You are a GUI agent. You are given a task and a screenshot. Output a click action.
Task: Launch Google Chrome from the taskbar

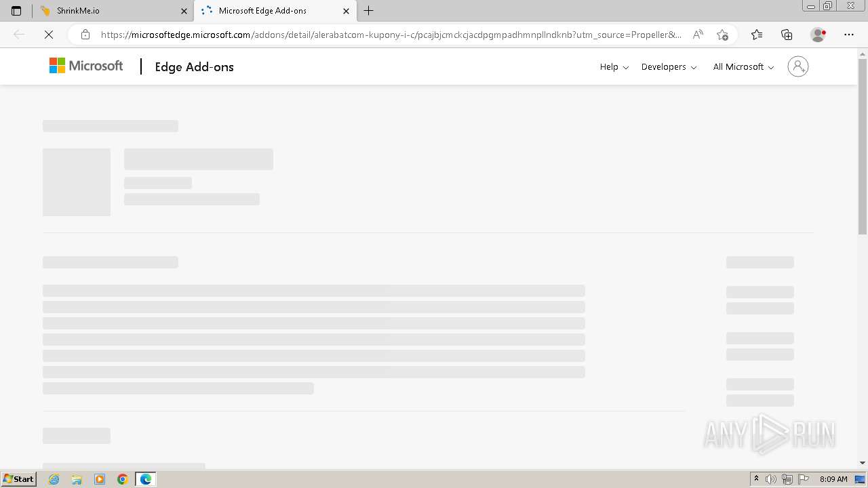pos(123,479)
